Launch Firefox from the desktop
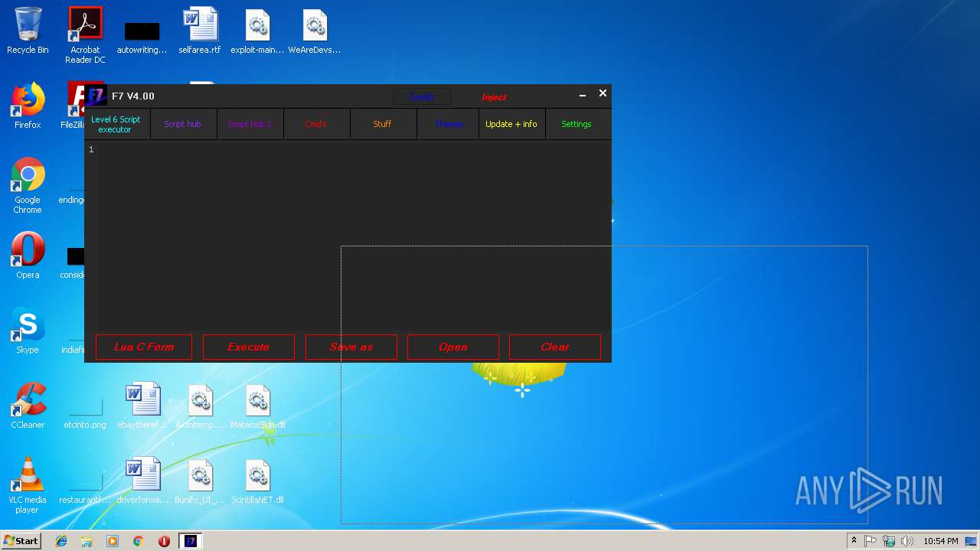 click(28, 106)
